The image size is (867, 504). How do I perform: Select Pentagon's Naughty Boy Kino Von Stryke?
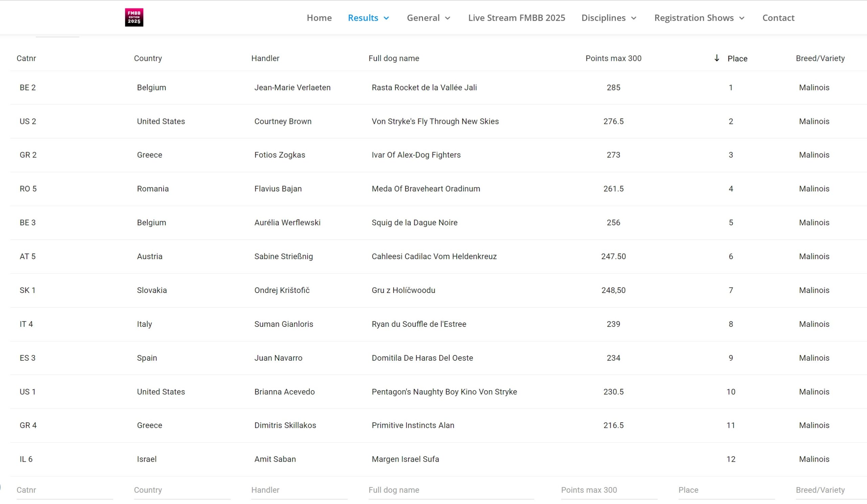click(x=444, y=392)
